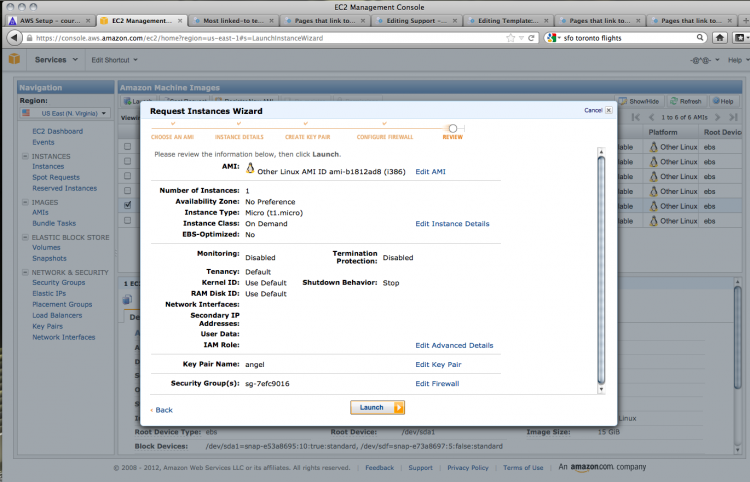Viewport: 750px width, 482px height.
Task: Check the second AMI row checkbox
Action: 127,161
